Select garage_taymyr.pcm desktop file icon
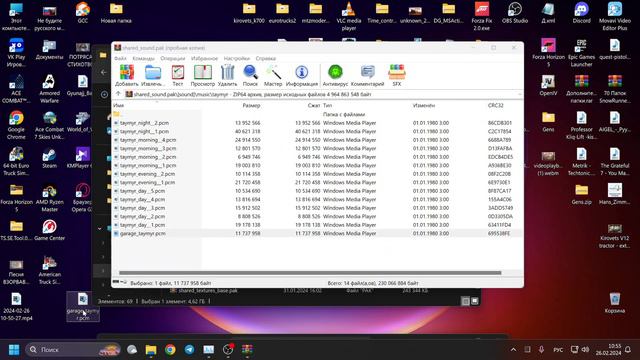This screenshot has height=360, width=640. 82,307
